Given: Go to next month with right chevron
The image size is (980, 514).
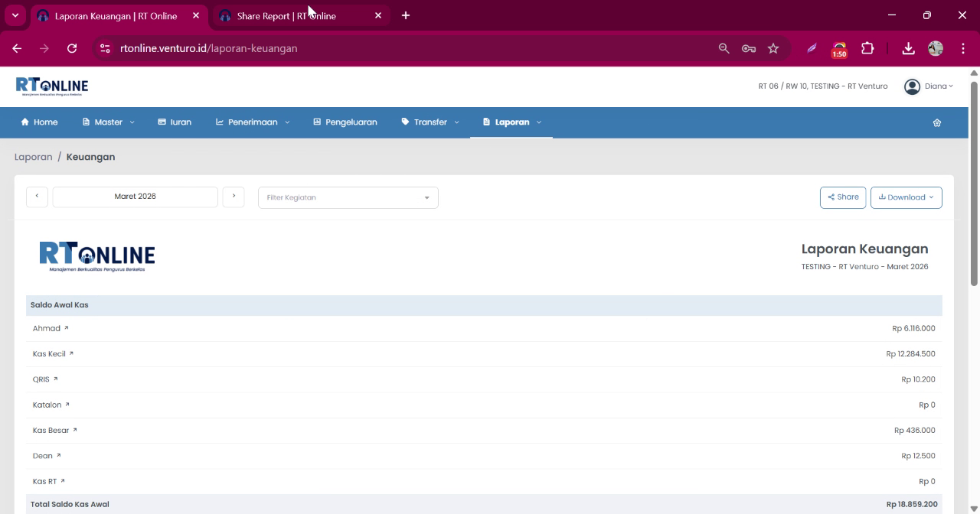Looking at the screenshot, I should click(234, 197).
